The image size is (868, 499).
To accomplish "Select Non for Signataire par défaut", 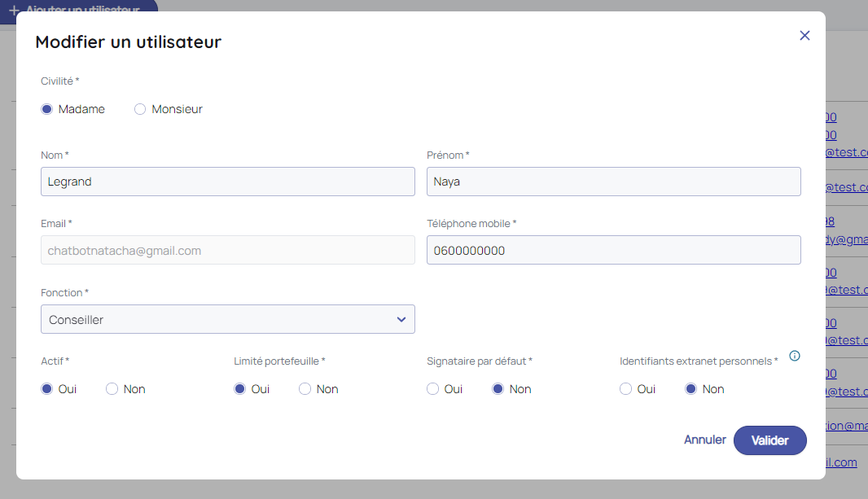I will 498,389.
